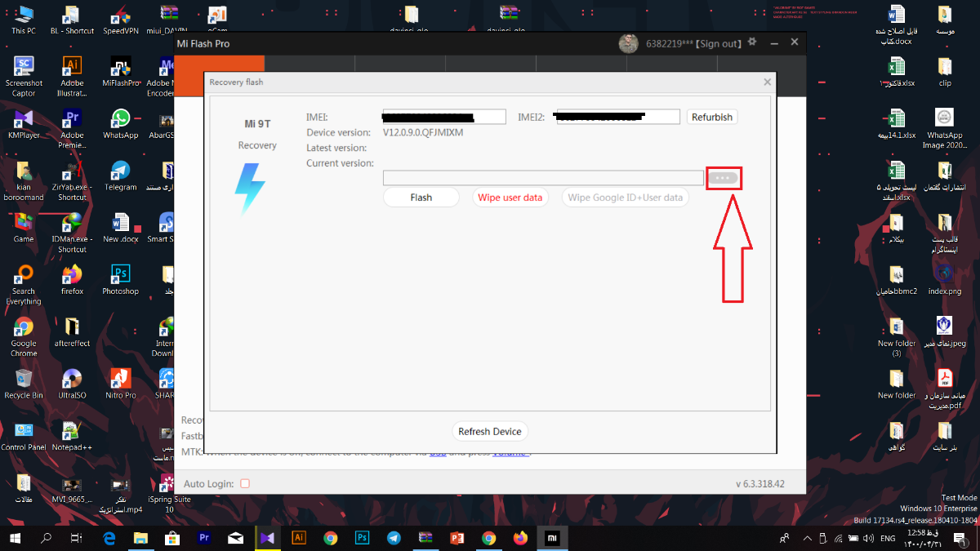Click the account avatar in Mi Flash Pro

(x=628, y=43)
